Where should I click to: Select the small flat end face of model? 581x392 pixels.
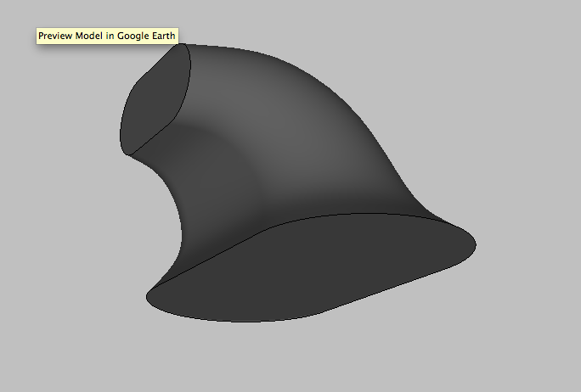click(x=155, y=100)
